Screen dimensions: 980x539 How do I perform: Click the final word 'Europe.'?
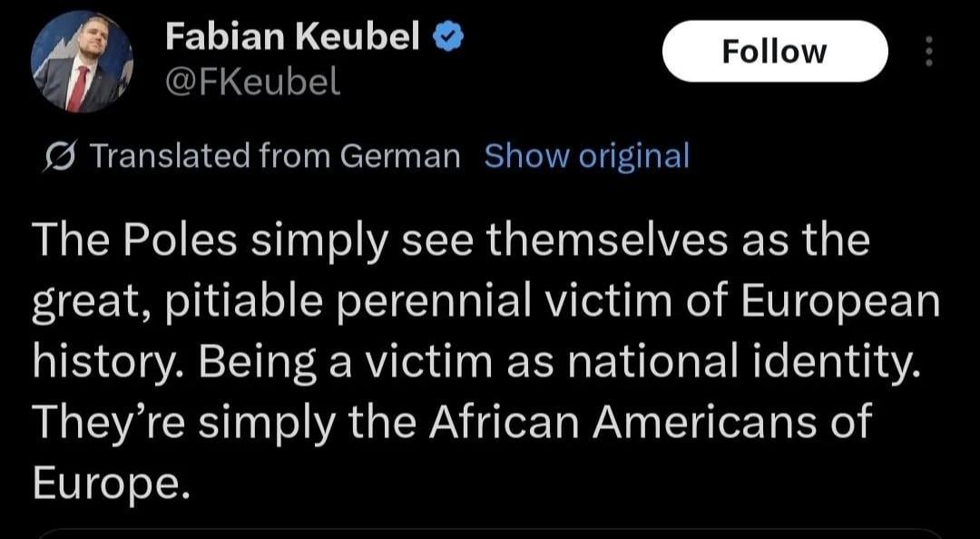(111, 482)
